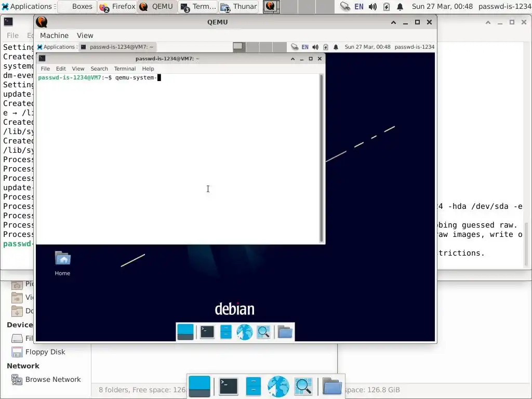Image resolution: width=532 pixels, height=399 pixels.
Task: Click guest volume icon
Action: pos(315,47)
